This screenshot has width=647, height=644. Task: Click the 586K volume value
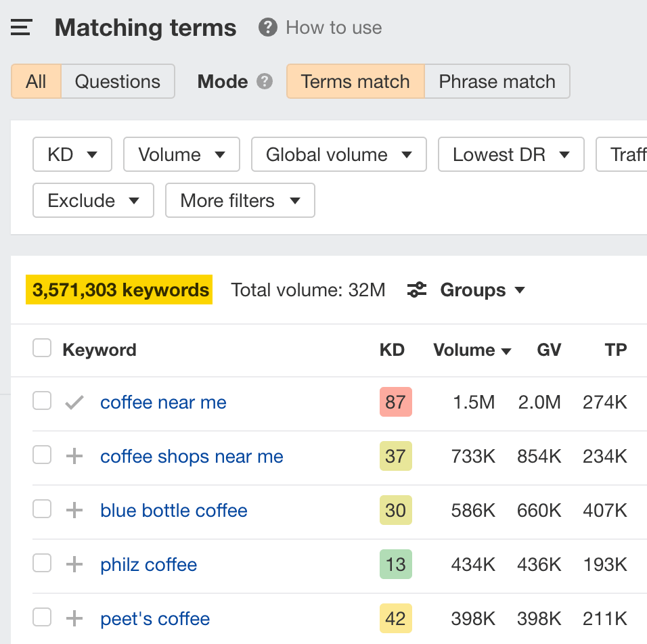[473, 510]
